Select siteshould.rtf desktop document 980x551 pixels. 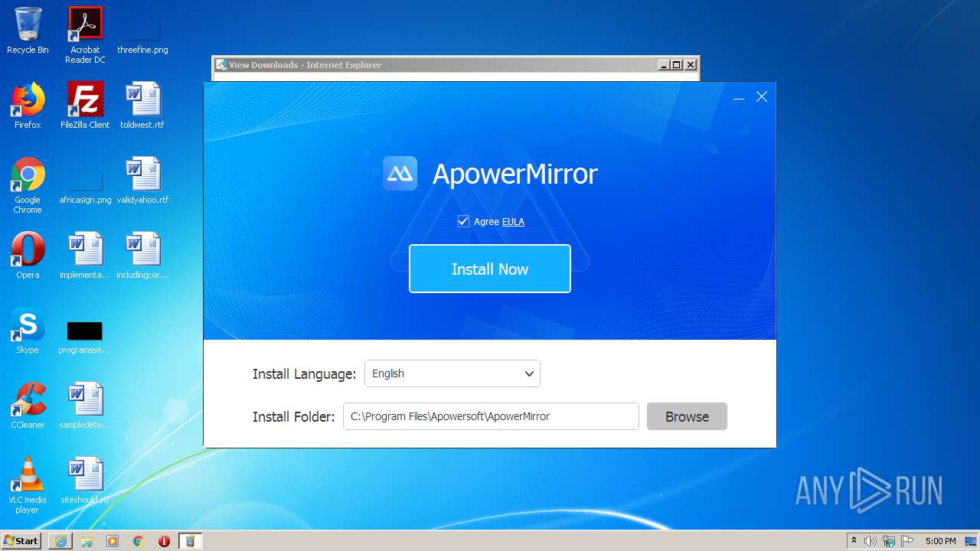pos(85,481)
